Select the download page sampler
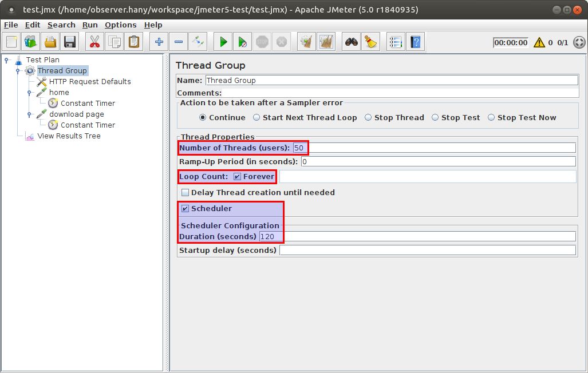This screenshot has height=373, width=588. [x=77, y=114]
